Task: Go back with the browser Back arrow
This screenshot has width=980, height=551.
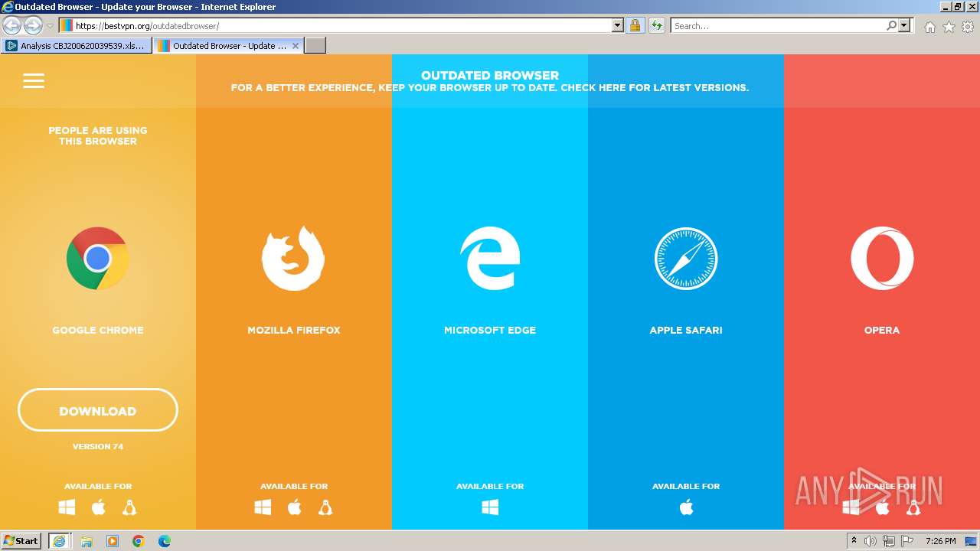Action: tap(12, 25)
